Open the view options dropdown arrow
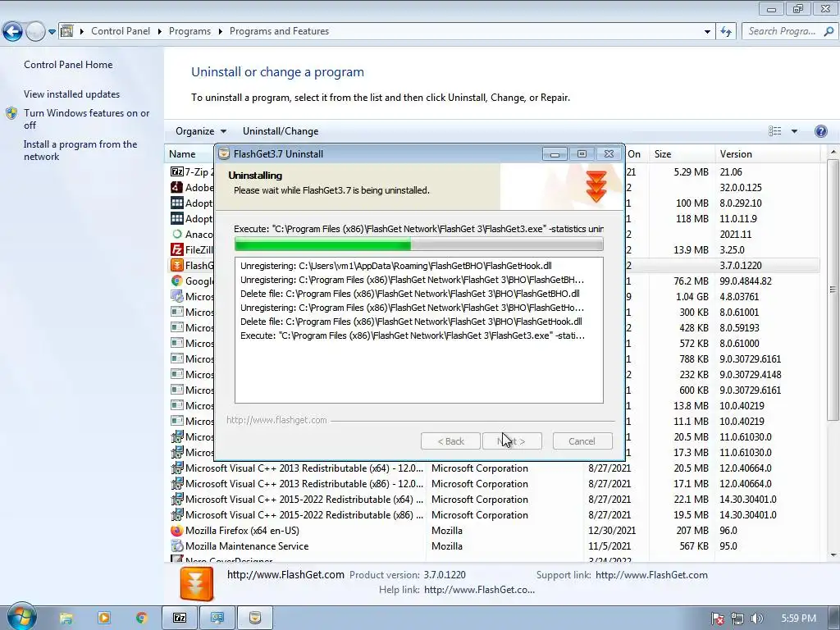This screenshot has width=840, height=630. point(794,131)
